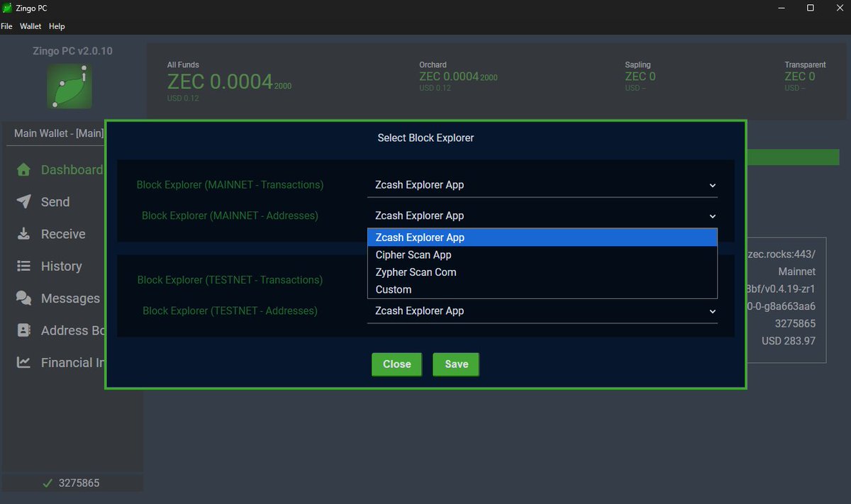Click the 3275865 block height in info panel

coord(794,324)
